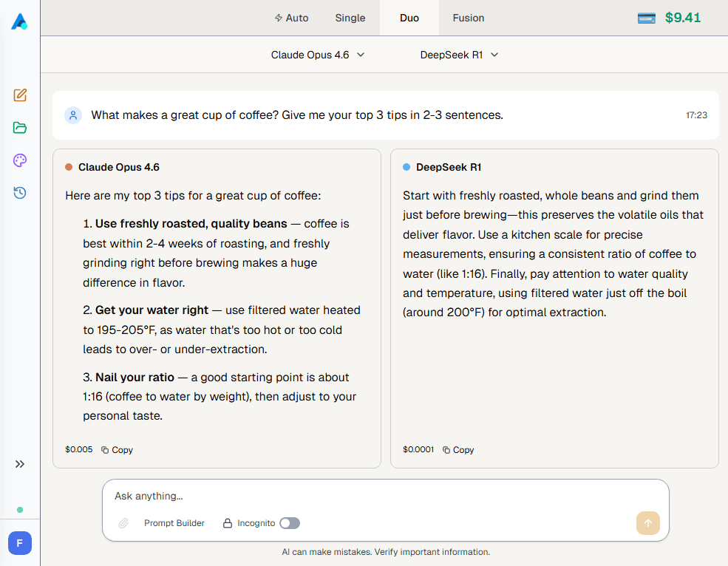The height and width of the screenshot is (566, 728).
Task: Click the send arrow button
Action: pyautogui.click(x=647, y=523)
